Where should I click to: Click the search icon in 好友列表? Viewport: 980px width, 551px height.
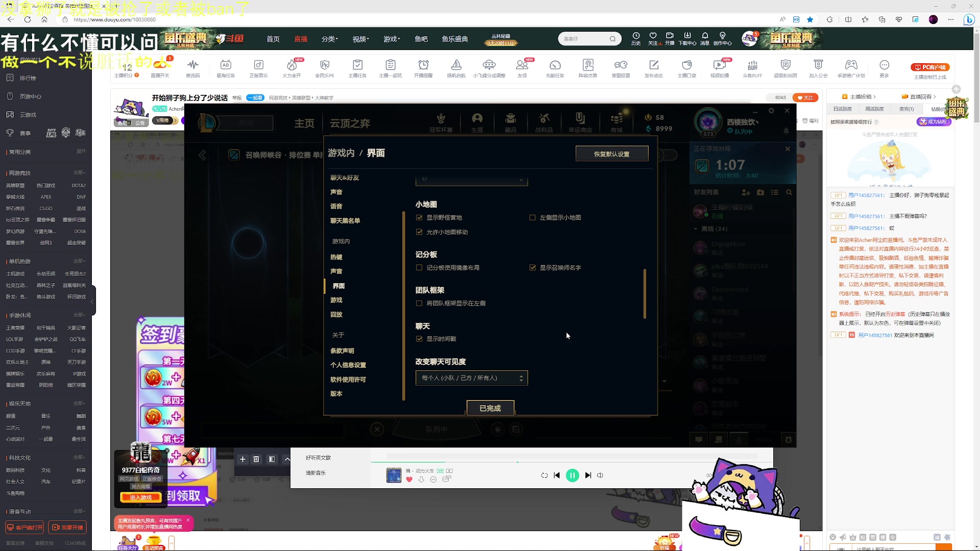[789, 192]
